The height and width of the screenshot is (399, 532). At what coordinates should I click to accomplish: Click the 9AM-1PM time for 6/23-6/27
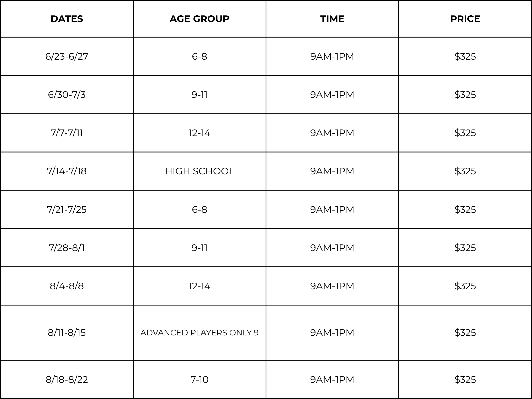pos(332,56)
